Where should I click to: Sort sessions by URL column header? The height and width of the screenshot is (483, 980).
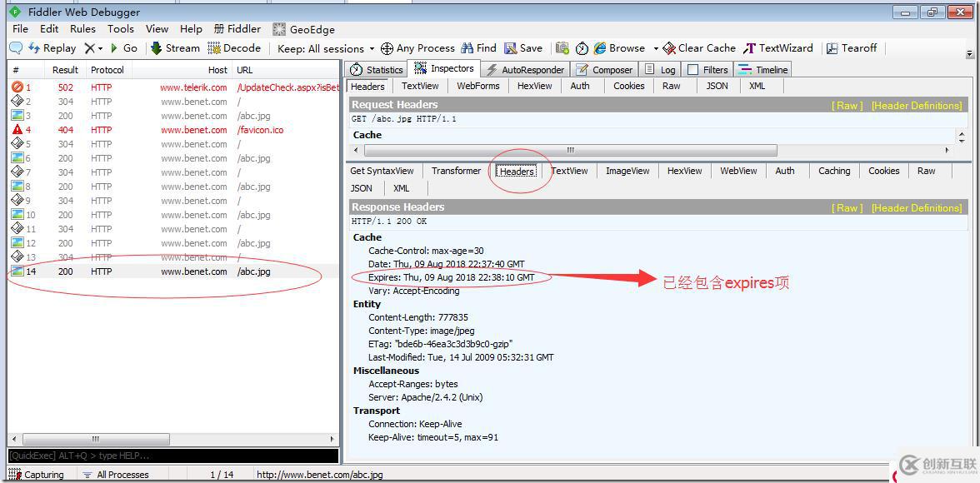pyautogui.click(x=286, y=70)
